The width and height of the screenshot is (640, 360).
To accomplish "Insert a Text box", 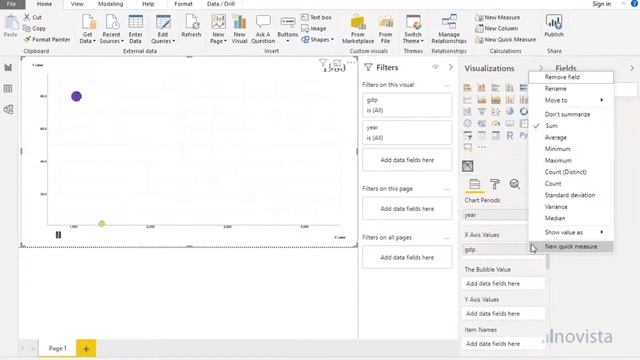I will (x=316, y=18).
